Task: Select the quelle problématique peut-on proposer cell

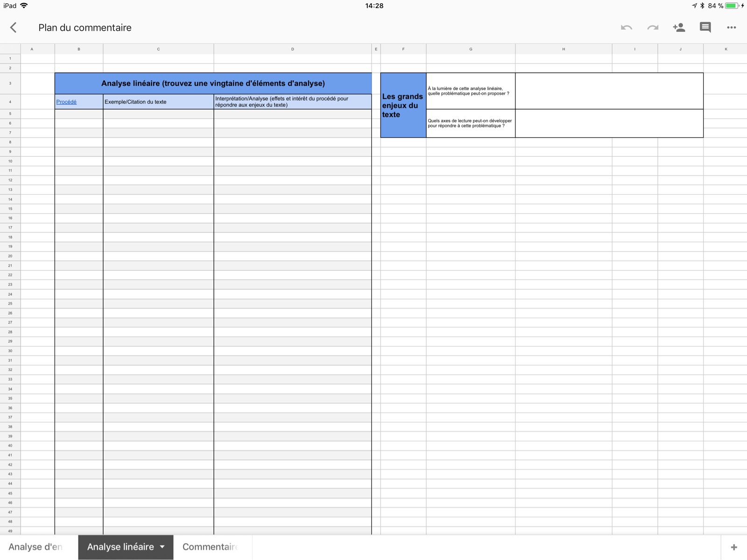Action: pos(471,91)
